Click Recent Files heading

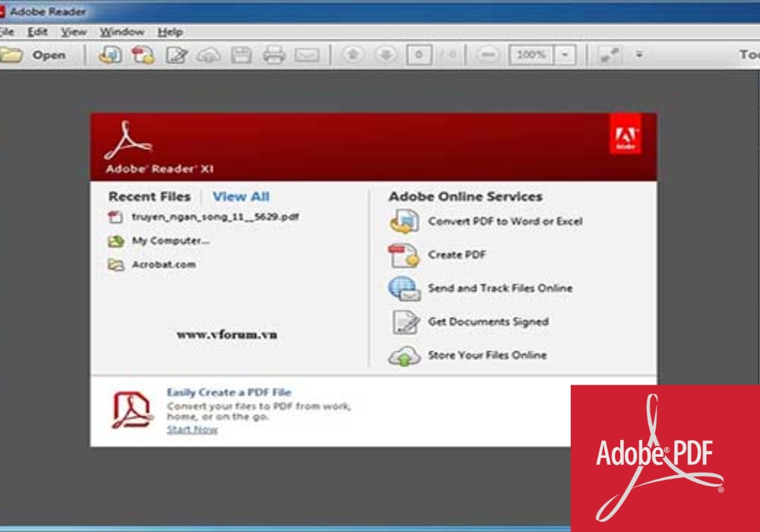pyautogui.click(x=149, y=196)
